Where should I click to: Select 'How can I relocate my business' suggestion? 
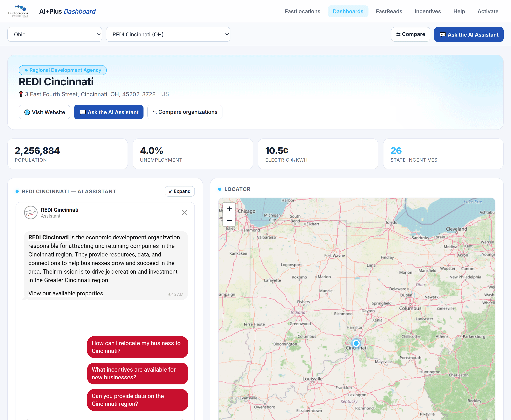(x=137, y=347)
